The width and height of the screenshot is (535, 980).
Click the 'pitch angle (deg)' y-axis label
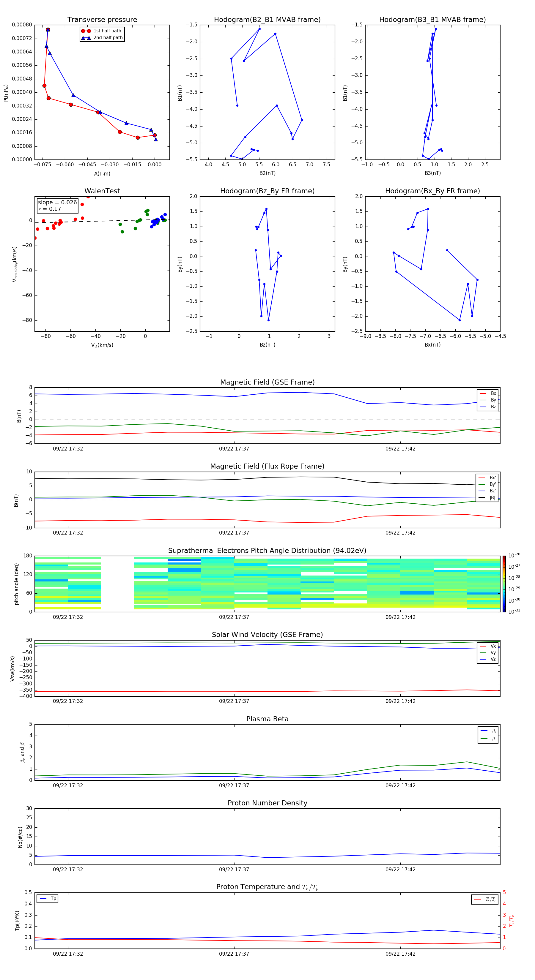coord(16,584)
